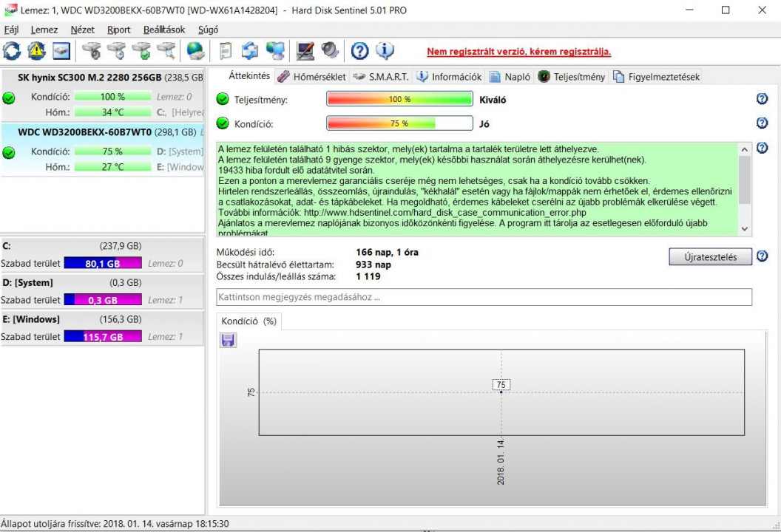Click the blue info bubble toolbar icon
Viewport: 781px width, 532px height.
[385, 50]
